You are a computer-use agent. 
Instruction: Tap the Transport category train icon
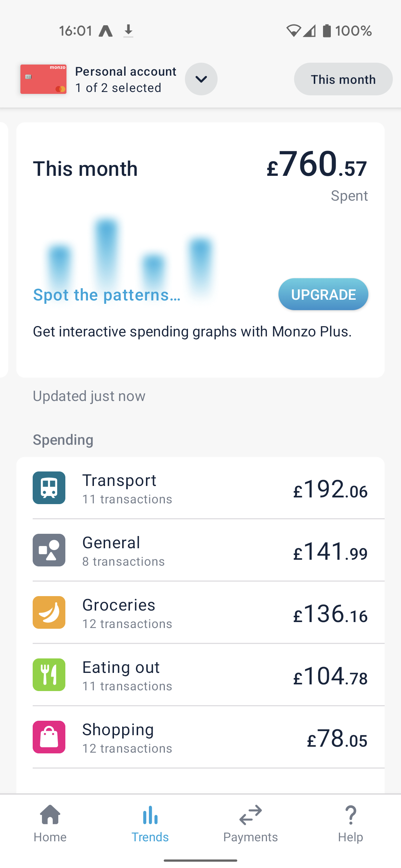(x=49, y=488)
